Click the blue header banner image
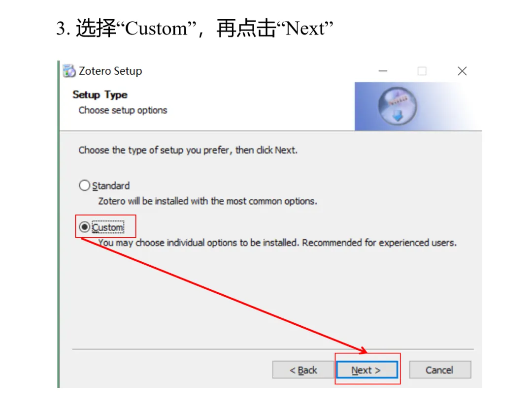The height and width of the screenshot is (402, 532). click(x=418, y=106)
